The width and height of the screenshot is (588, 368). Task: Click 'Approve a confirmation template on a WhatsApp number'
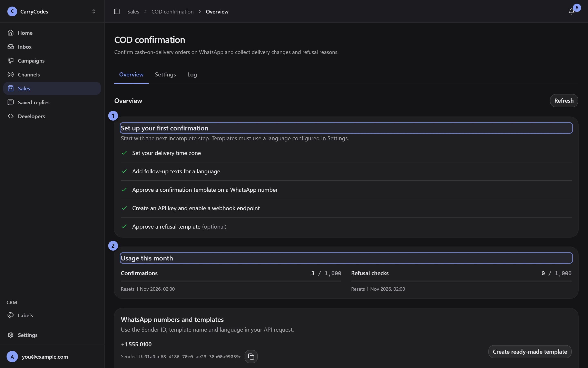coord(205,190)
